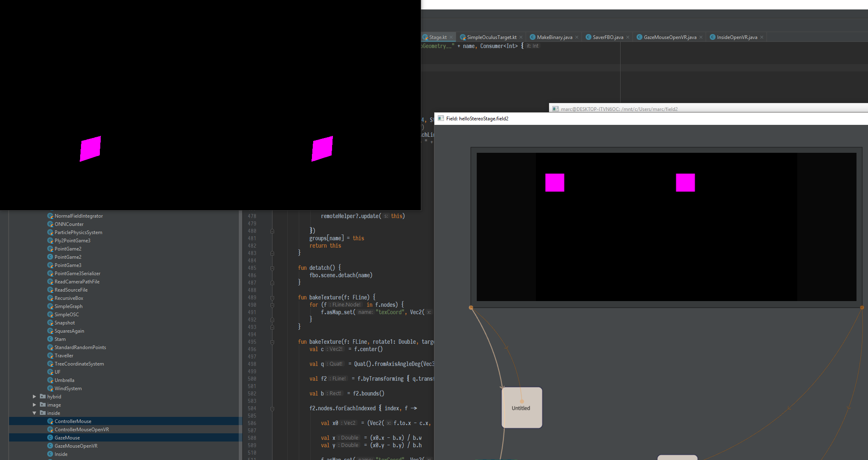
Task: Click the class icon beside WindSystem
Action: coord(50,389)
